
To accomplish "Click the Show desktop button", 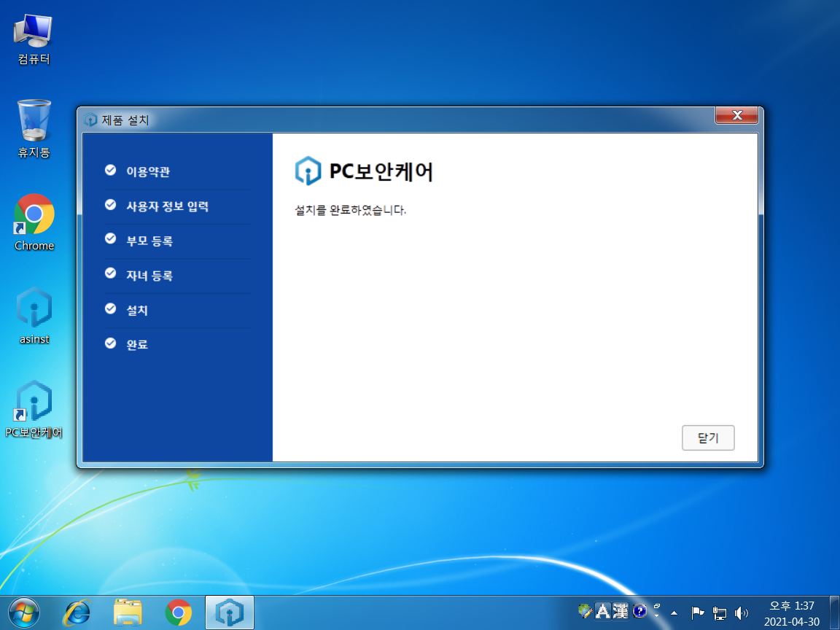I will pyautogui.click(x=835, y=612).
